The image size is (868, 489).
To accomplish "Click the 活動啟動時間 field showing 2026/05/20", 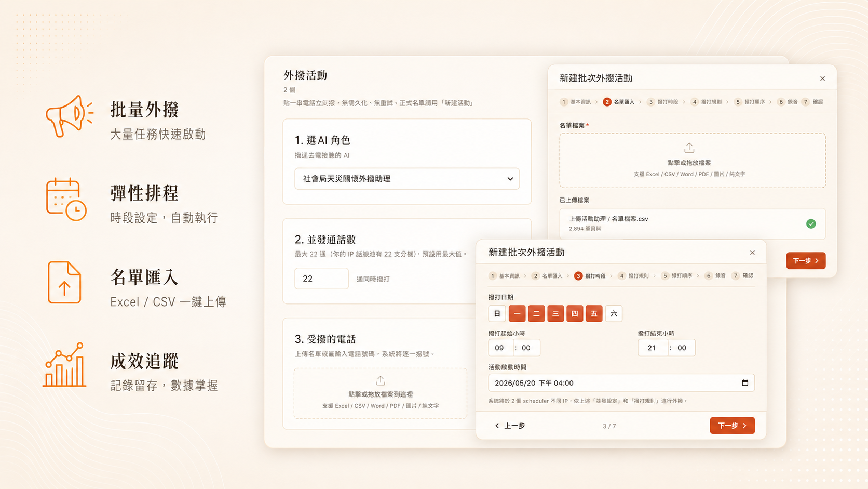I will tap(621, 383).
